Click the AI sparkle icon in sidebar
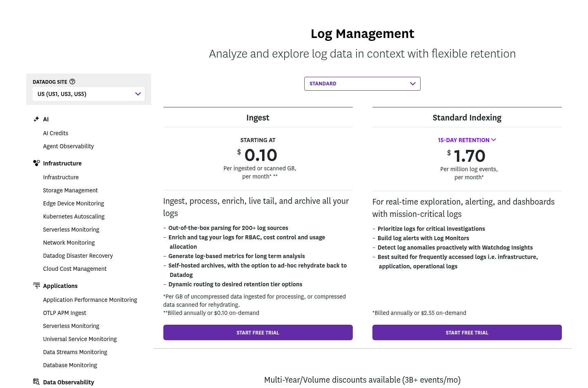This screenshot has height=388, width=588. pyautogui.click(x=36, y=119)
